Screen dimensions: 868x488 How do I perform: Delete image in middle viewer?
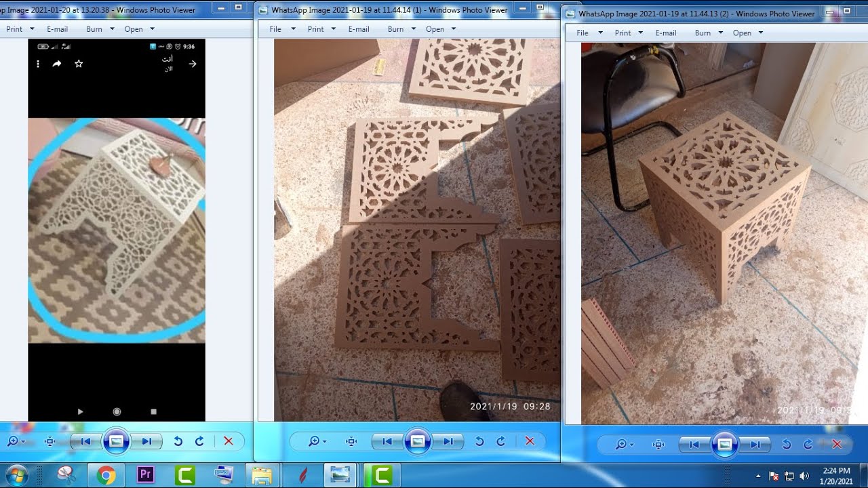coord(530,441)
